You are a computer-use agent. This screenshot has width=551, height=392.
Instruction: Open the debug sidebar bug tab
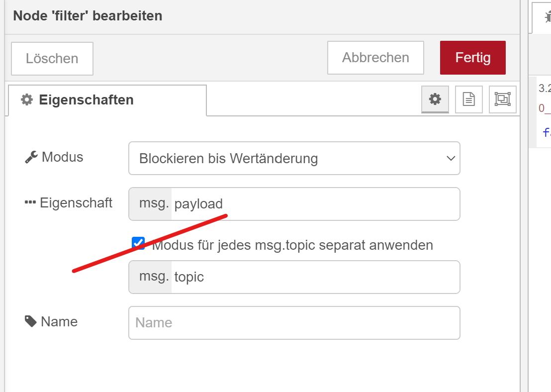(546, 17)
